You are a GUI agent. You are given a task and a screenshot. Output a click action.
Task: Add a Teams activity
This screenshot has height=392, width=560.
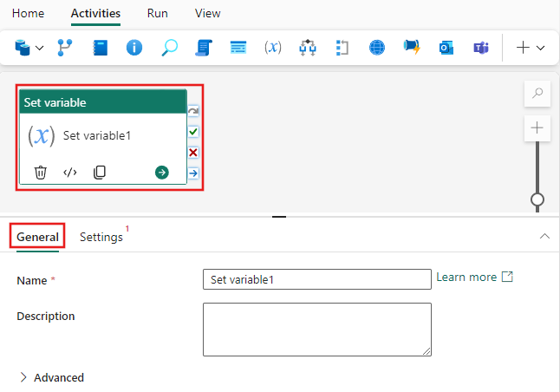[x=481, y=48]
